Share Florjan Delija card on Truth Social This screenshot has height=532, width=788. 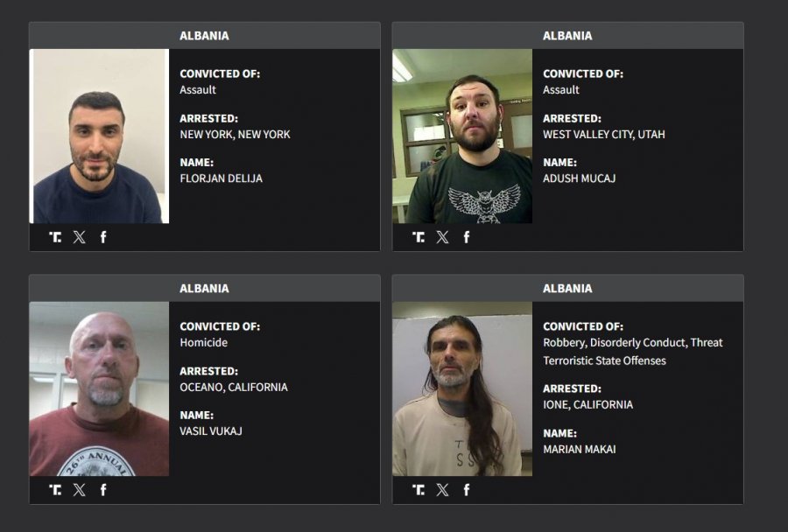click(x=55, y=237)
